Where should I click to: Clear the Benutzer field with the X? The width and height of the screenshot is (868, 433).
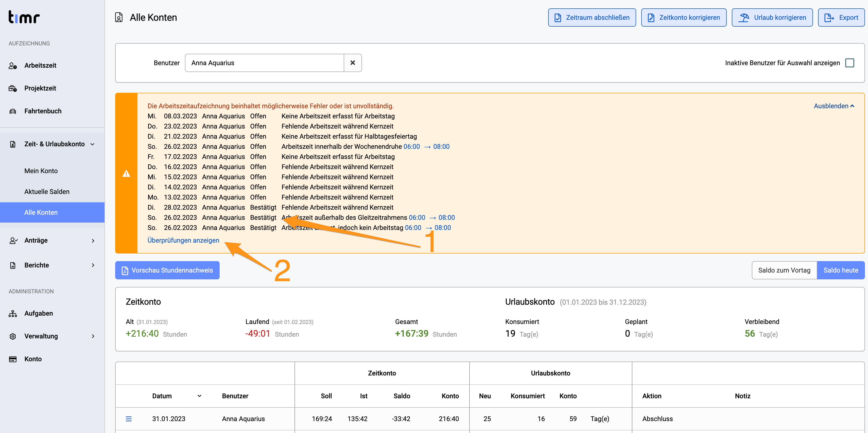click(x=353, y=63)
